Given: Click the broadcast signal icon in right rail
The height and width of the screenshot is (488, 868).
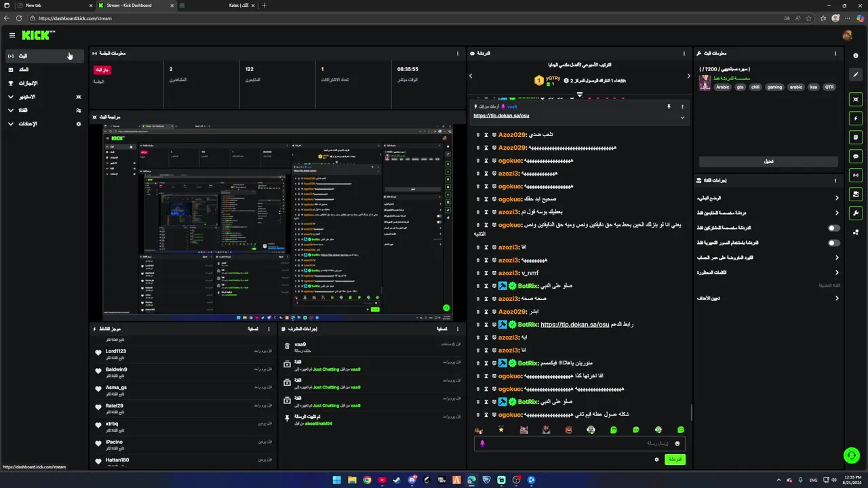Looking at the screenshot, I should click(856, 175).
